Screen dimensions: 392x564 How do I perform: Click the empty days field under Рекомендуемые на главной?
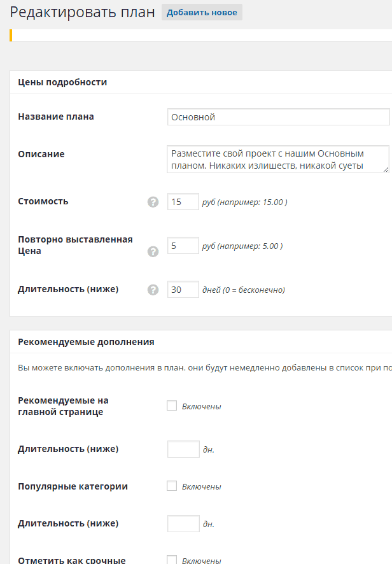pyautogui.click(x=183, y=449)
